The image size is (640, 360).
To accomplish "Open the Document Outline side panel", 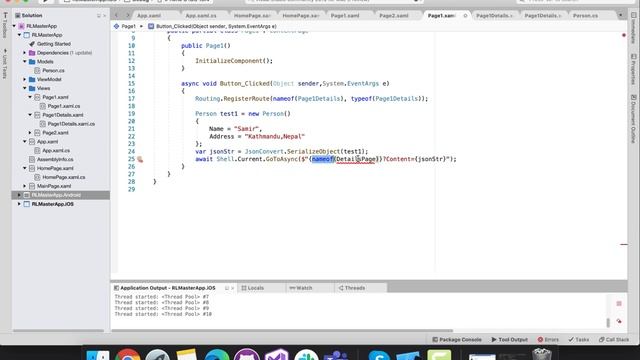I will [633, 119].
